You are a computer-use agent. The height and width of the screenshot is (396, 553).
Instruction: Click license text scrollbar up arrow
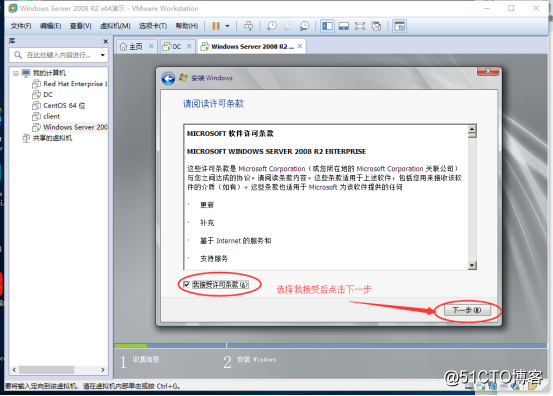(472, 128)
